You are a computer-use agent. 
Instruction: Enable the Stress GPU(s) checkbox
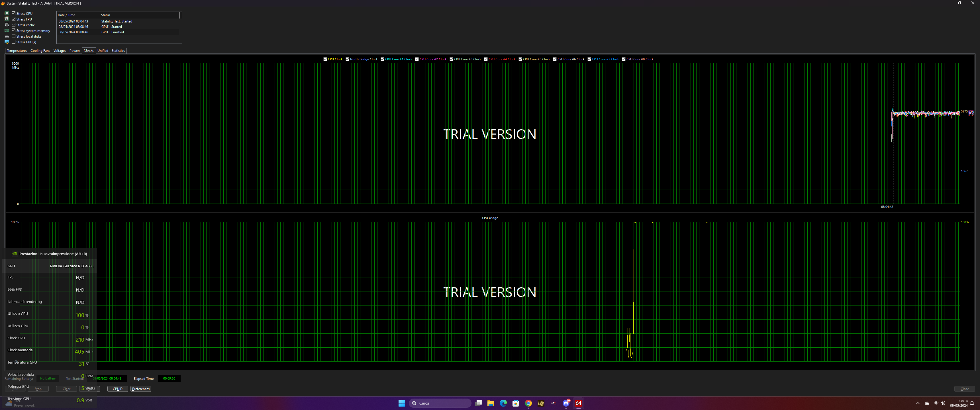pos(14,42)
